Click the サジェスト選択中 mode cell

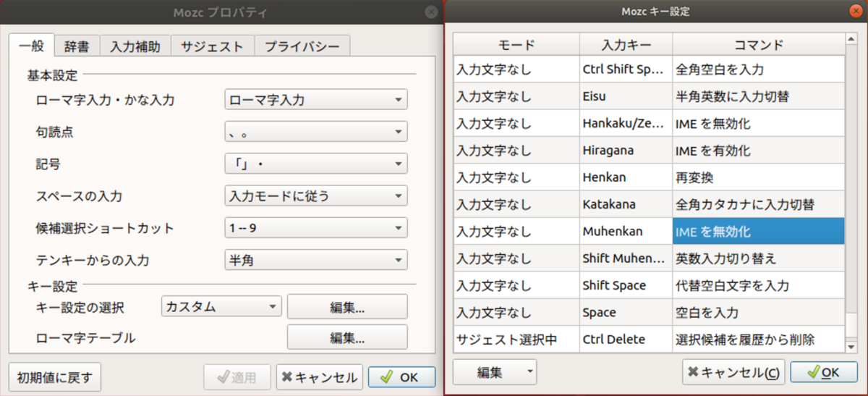click(x=516, y=339)
